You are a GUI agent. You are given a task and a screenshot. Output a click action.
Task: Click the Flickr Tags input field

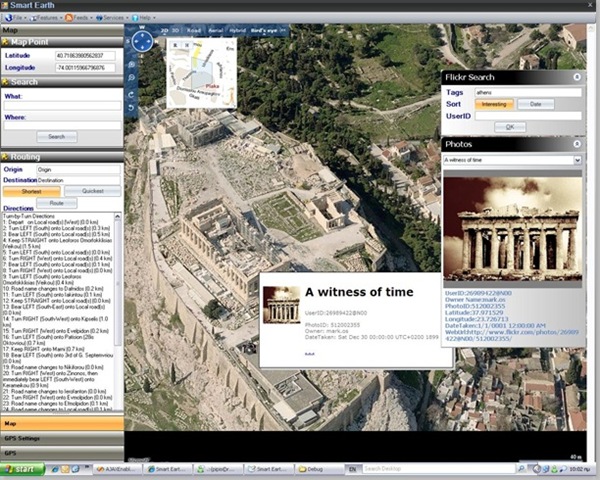tap(528, 93)
